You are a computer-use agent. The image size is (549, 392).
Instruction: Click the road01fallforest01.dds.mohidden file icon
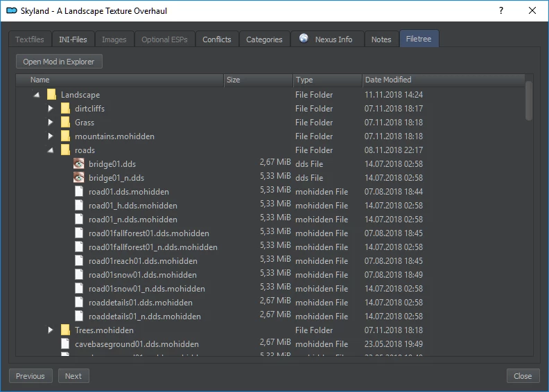(x=79, y=233)
